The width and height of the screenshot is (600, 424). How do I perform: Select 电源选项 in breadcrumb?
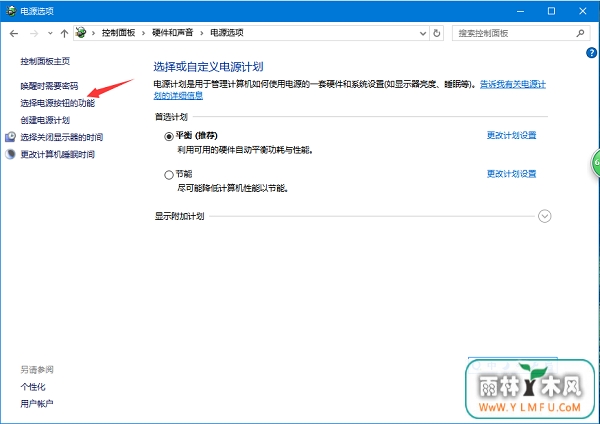point(227,33)
